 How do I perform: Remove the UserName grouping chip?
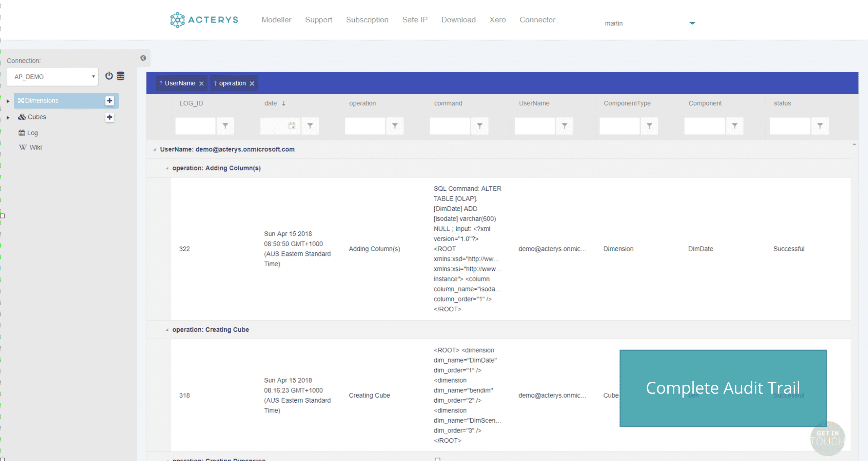click(x=201, y=83)
